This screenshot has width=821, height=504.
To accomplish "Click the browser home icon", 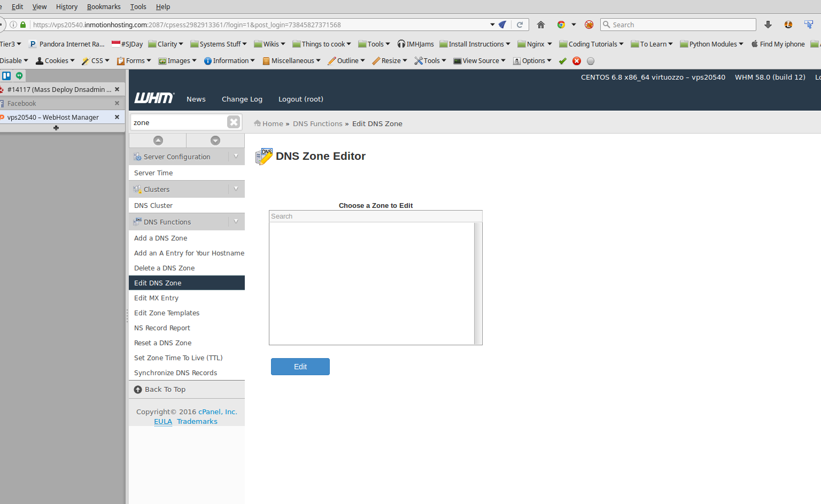I will click(541, 25).
